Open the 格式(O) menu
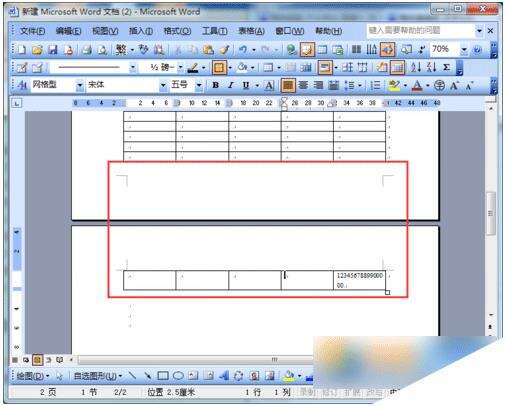The height and width of the screenshot is (406, 505). point(177,31)
